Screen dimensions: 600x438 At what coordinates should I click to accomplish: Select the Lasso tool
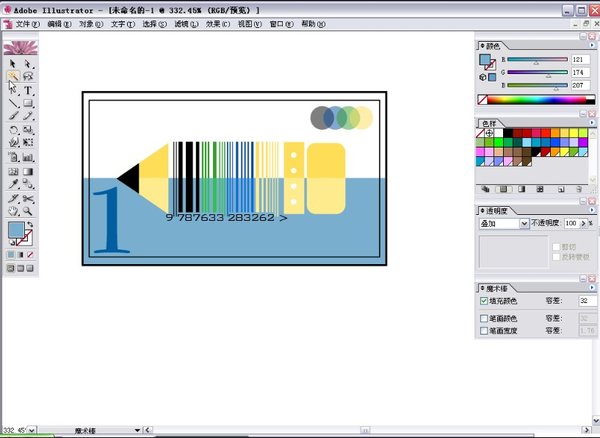point(28,76)
